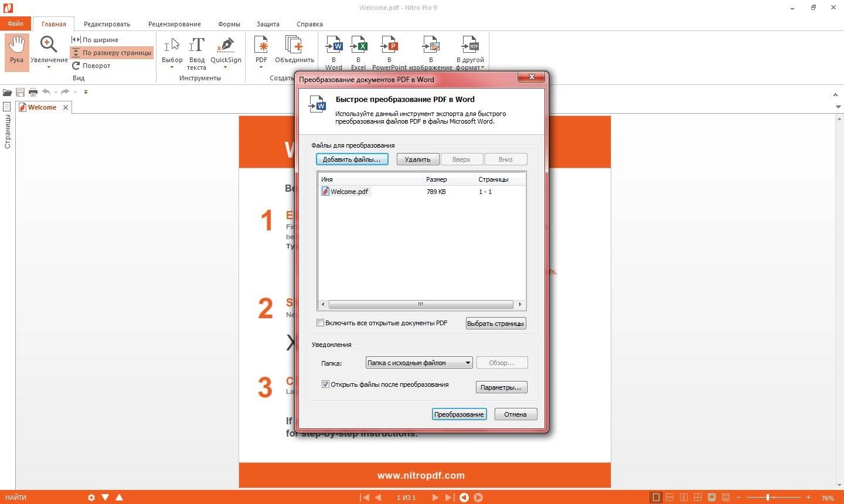Expand the QuickSign dropdown arrow

tap(225, 67)
